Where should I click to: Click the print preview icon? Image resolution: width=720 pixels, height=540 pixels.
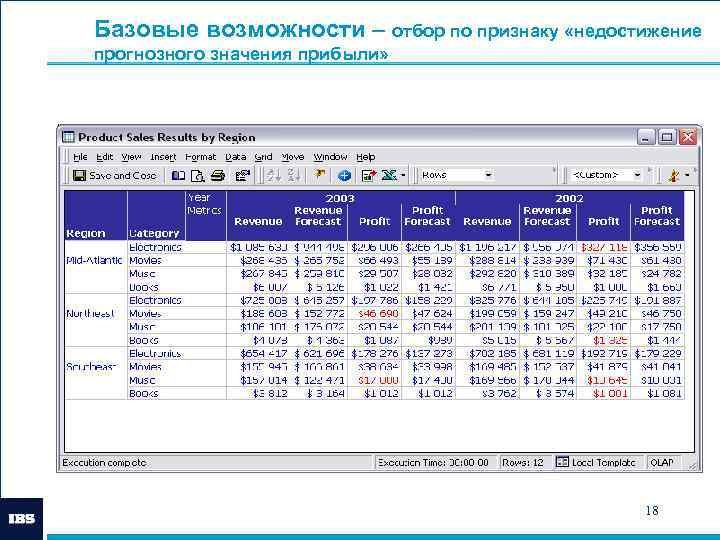pyautogui.click(x=197, y=175)
